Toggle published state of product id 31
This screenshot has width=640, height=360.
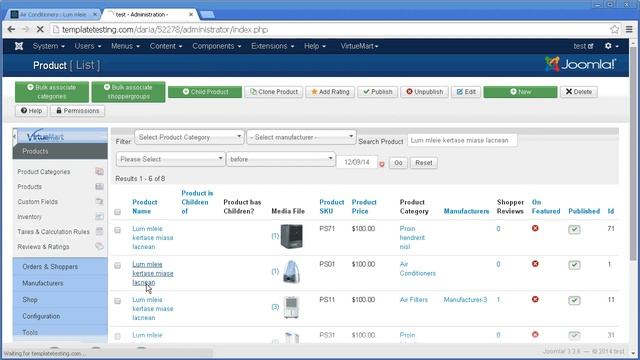point(574,336)
